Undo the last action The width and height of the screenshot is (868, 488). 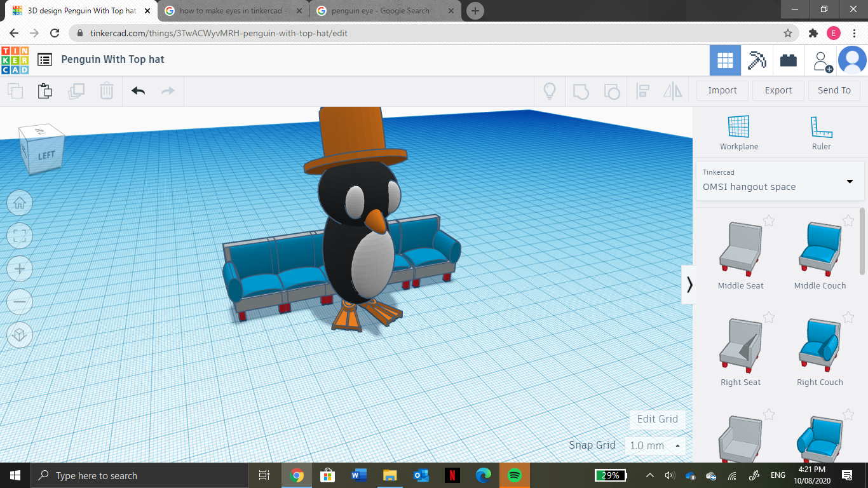pyautogui.click(x=138, y=91)
